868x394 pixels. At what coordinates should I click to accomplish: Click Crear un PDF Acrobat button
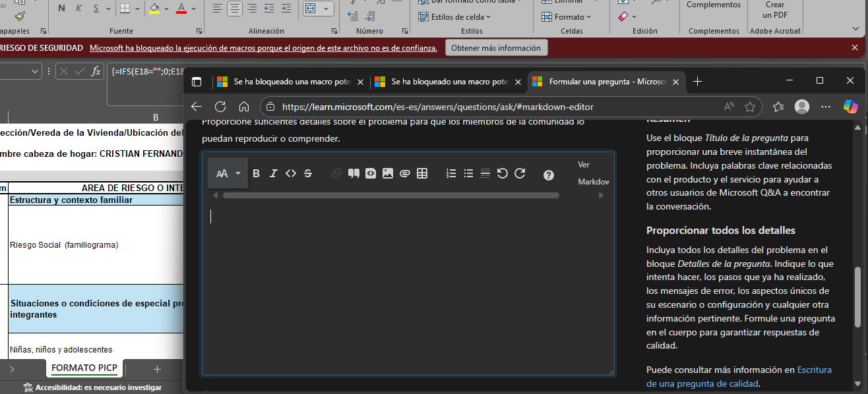(775, 11)
